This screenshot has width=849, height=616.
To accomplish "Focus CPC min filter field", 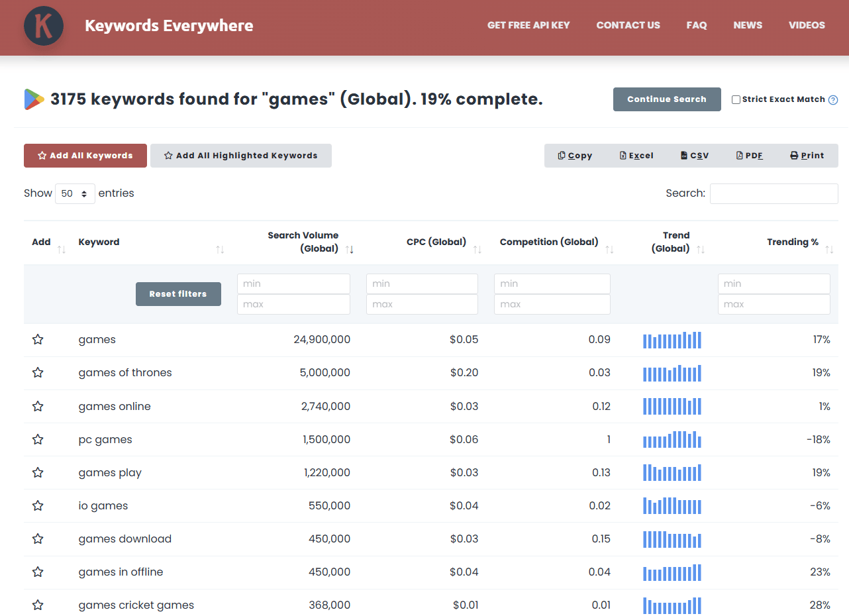I will (x=422, y=283).
